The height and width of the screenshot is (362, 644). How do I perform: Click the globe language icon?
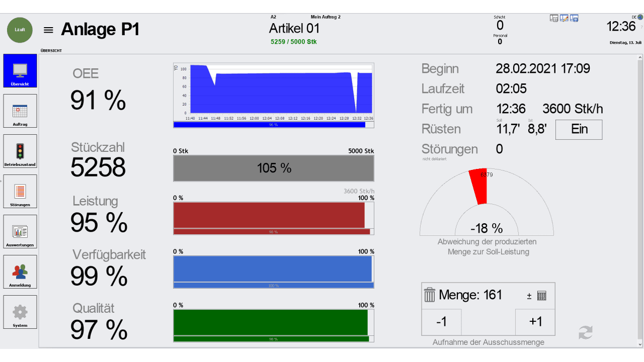pyautogui.click(x=640, y=17)
